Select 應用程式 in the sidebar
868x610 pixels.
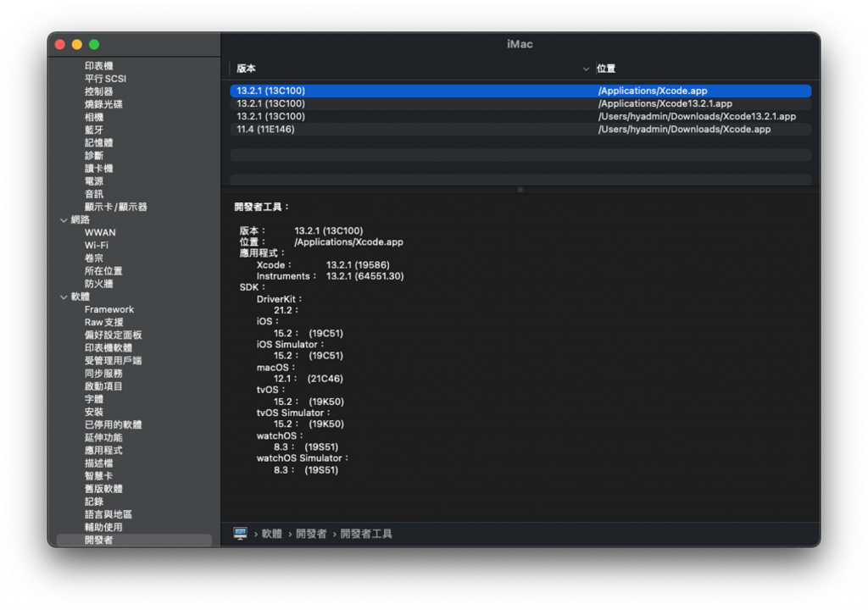pos(103,450)
